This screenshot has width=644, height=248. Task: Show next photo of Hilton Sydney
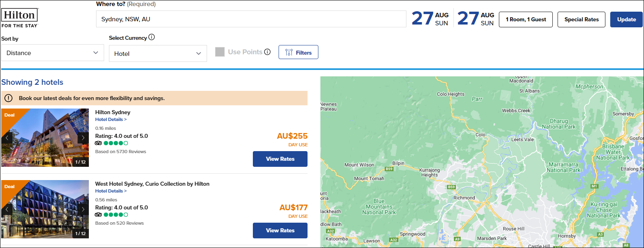[x=83, y=138]
